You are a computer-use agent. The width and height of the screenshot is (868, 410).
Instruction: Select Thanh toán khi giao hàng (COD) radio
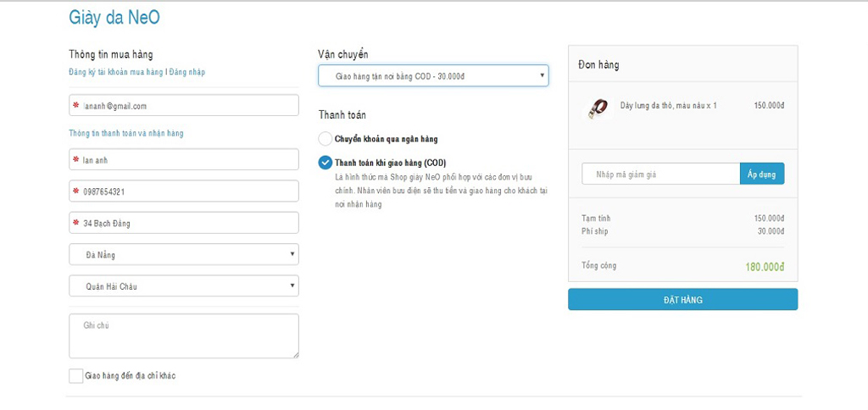tap(325, 163)
